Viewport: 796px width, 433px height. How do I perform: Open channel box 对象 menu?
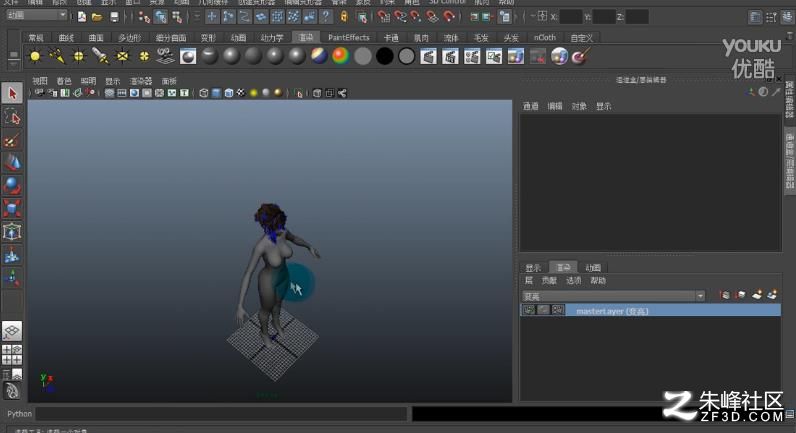579,106
